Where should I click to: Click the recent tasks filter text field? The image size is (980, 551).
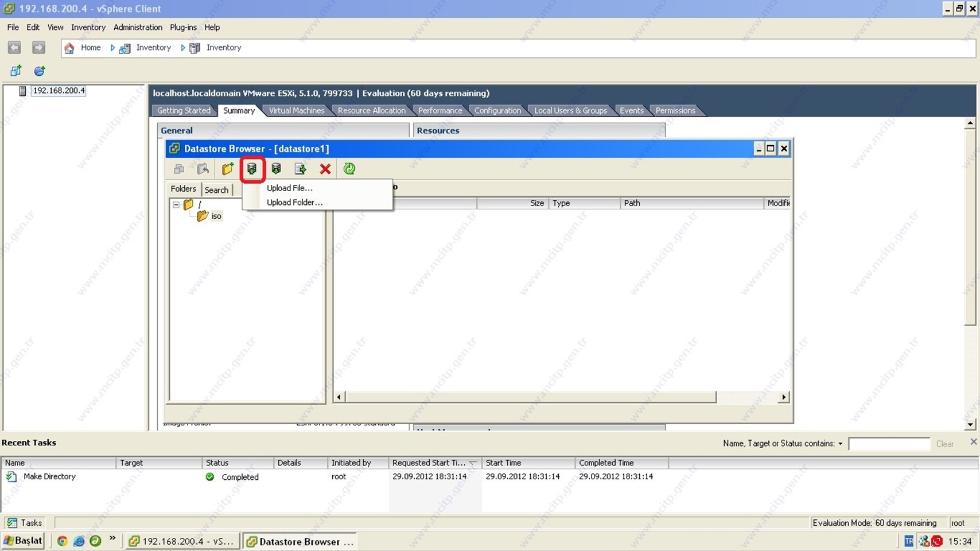(x=889, y=444)
